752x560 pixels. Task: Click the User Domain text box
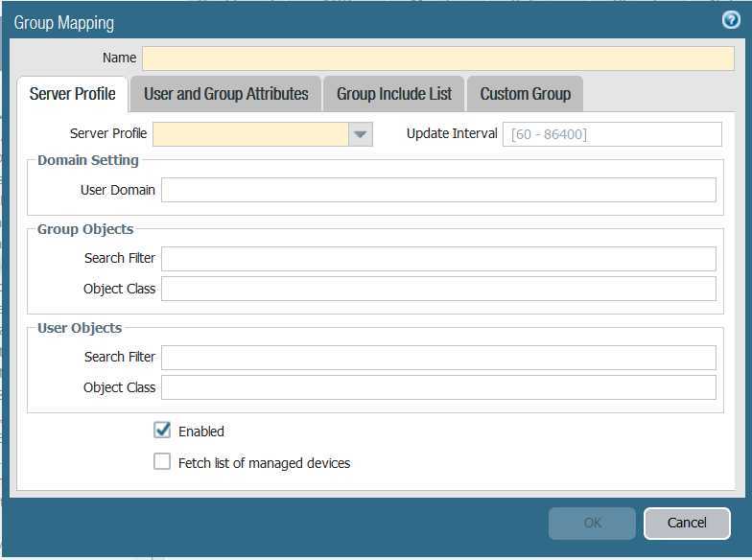[438, 190]
